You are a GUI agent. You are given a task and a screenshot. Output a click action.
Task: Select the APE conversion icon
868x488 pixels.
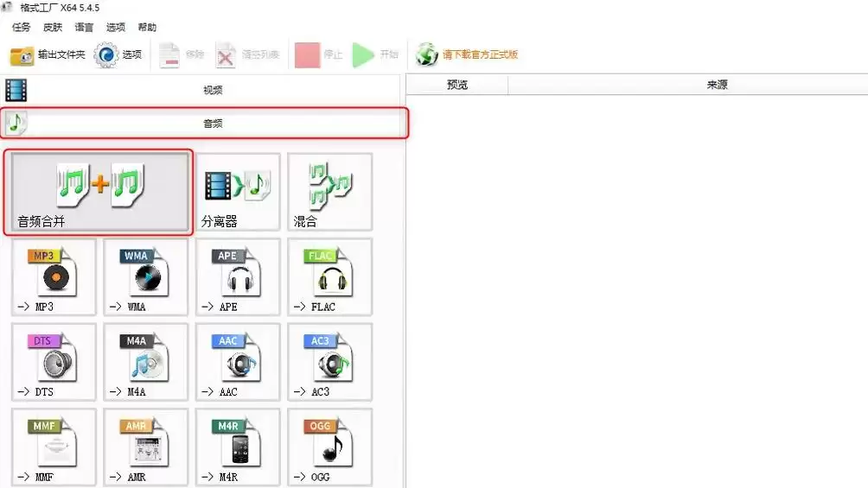coord(238,277)
